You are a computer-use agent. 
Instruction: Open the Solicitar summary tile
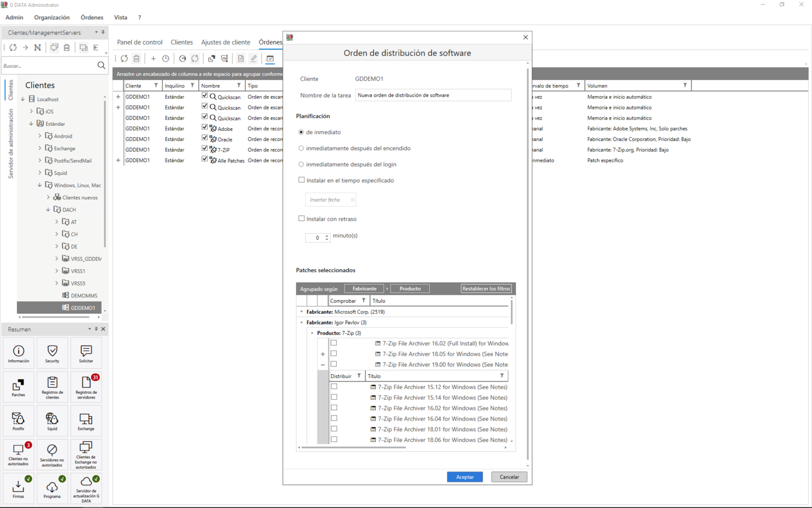pos(86,353)
